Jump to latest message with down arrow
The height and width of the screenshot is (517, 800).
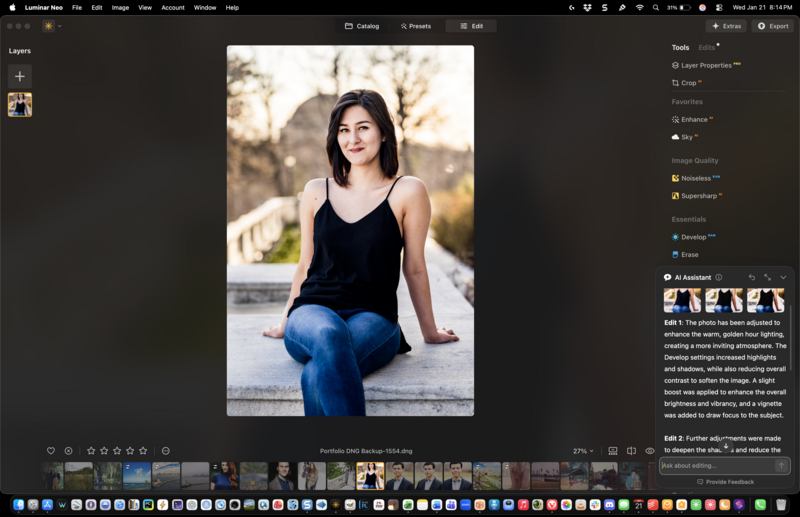pyautogui.click(x=726, y=446)
